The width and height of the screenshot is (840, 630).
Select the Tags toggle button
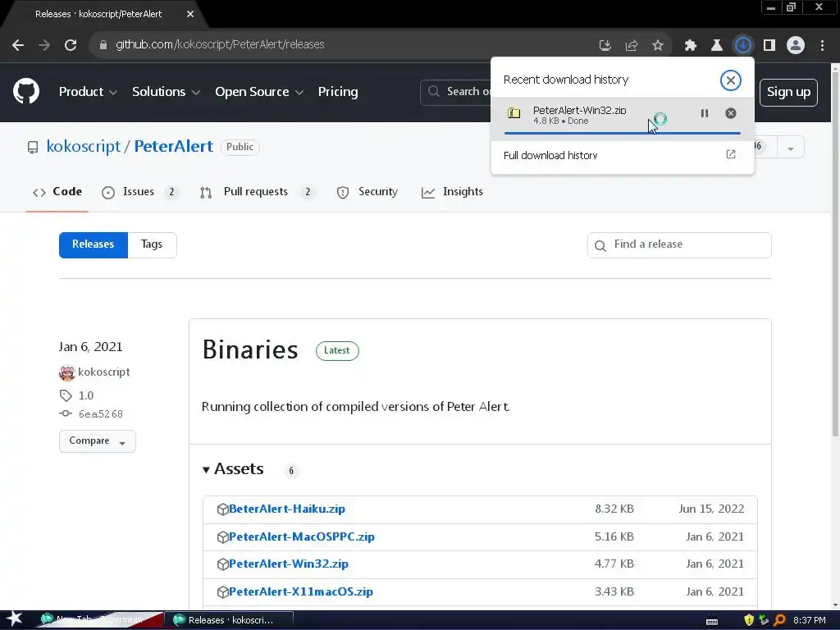(x=152, y=244)
